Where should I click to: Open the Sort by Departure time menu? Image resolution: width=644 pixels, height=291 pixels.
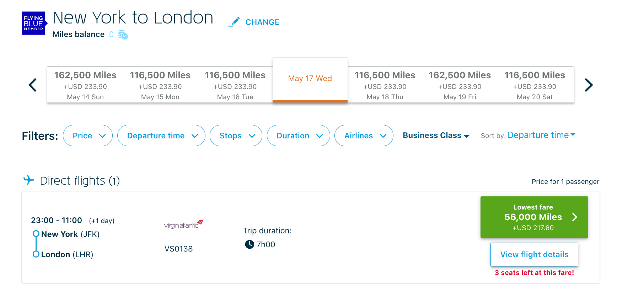pyautogui.click(x=541, y=135)
